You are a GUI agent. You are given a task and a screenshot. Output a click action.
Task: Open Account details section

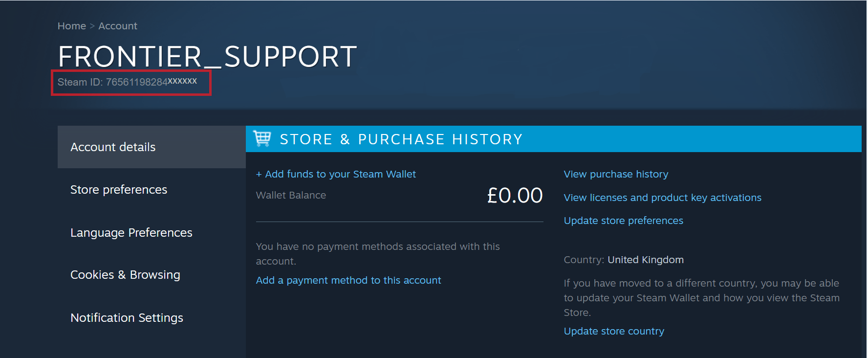point(113,147)
